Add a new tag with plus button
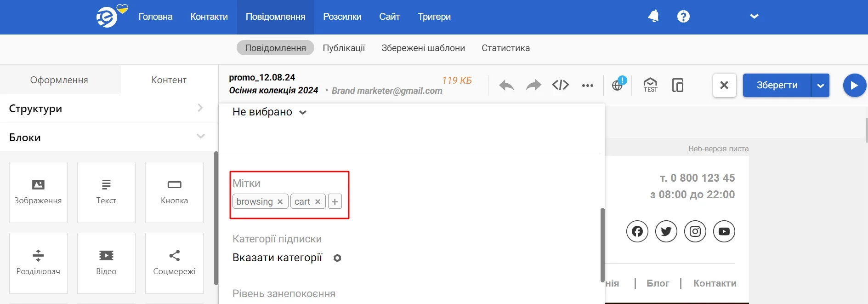 335,201
